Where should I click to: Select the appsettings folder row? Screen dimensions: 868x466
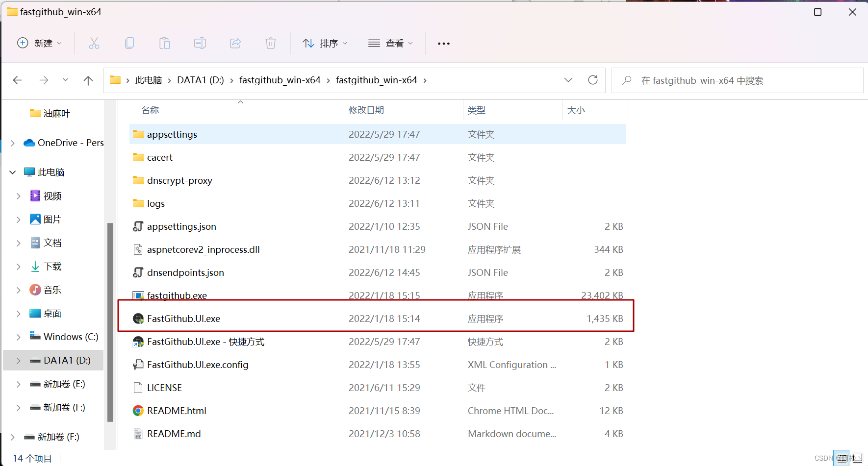(x=378, y=134)
